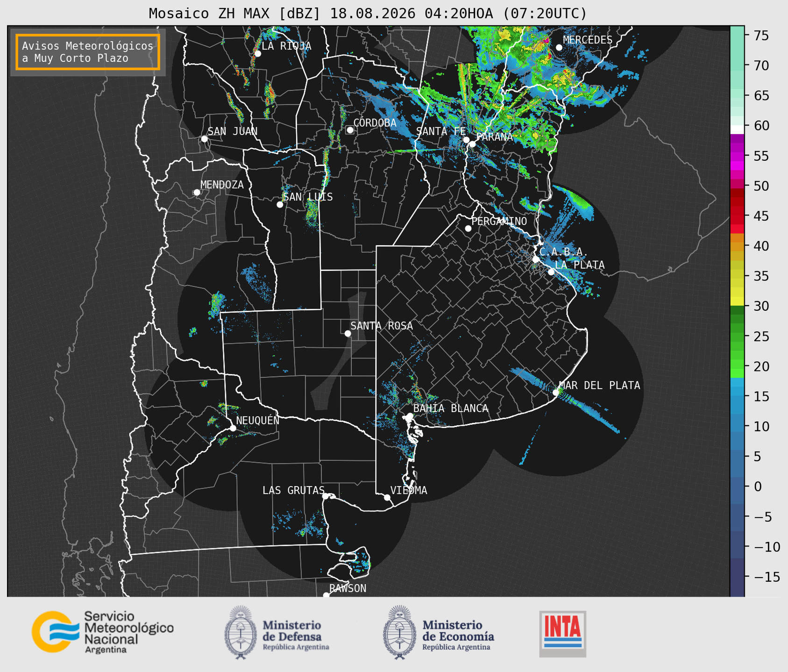Click the LA RIOJA city label

pyautogui.click(x=286, y=46)
